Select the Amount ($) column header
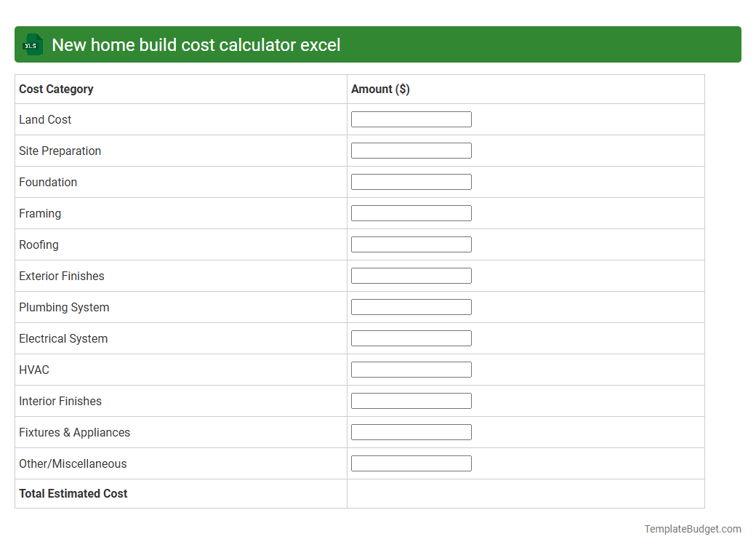Viewport: 756px width, 550px height. pyautogui.click(x=379, y=89)
